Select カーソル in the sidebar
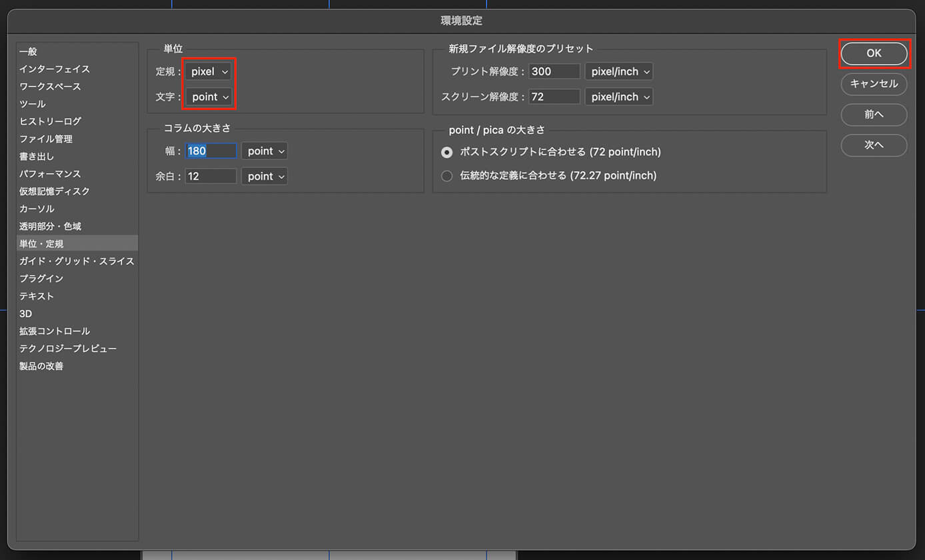The image size is (925, 560). click(77, 209)
